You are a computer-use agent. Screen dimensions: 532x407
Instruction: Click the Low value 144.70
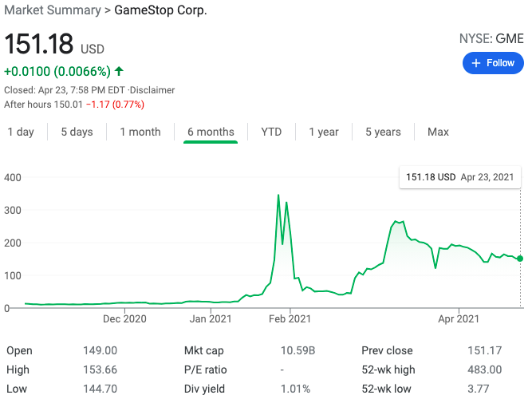(100, 389)
